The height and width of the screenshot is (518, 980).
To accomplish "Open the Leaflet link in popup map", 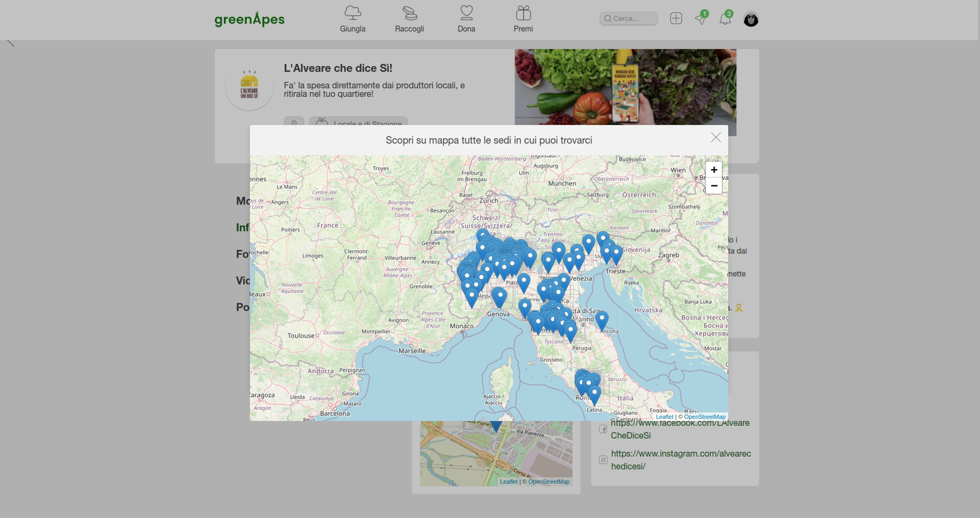I will click(664, 416).
